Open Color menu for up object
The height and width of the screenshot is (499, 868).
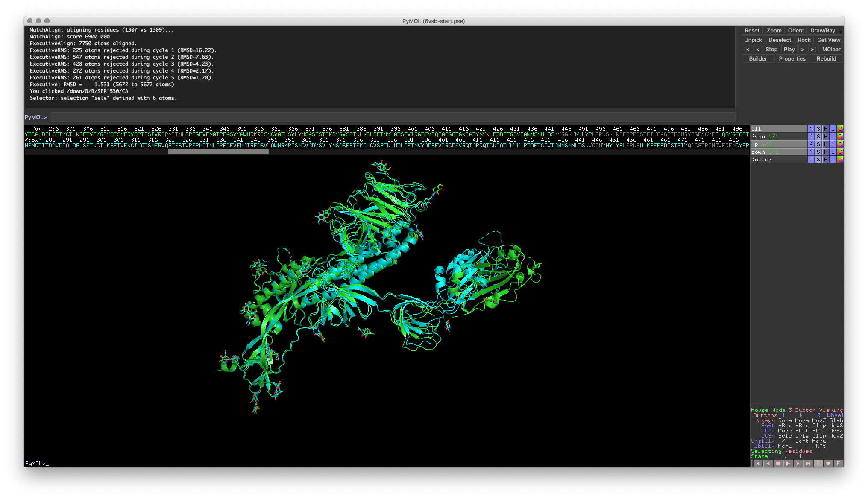[x=840, y=144]
